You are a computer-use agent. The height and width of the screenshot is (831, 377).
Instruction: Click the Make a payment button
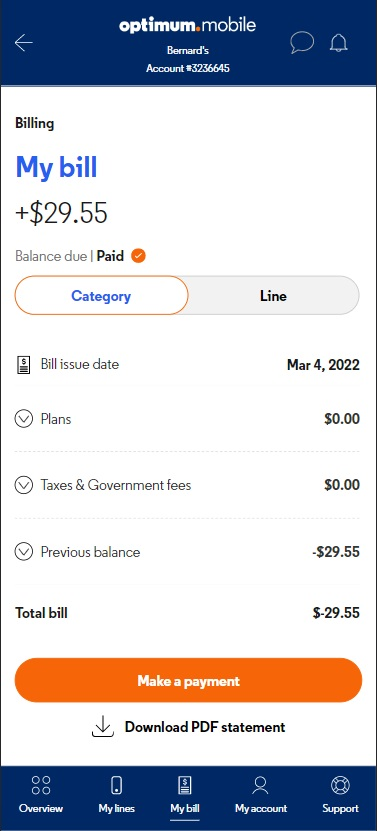click(x=188, y=680)
